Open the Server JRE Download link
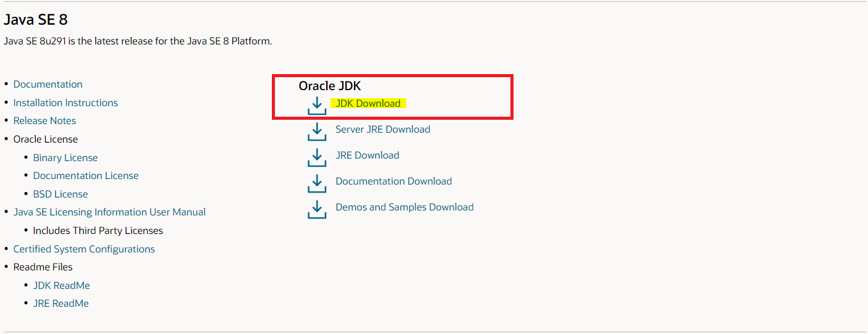This screenshot has width=868, height=334. [x=383, y=129]
